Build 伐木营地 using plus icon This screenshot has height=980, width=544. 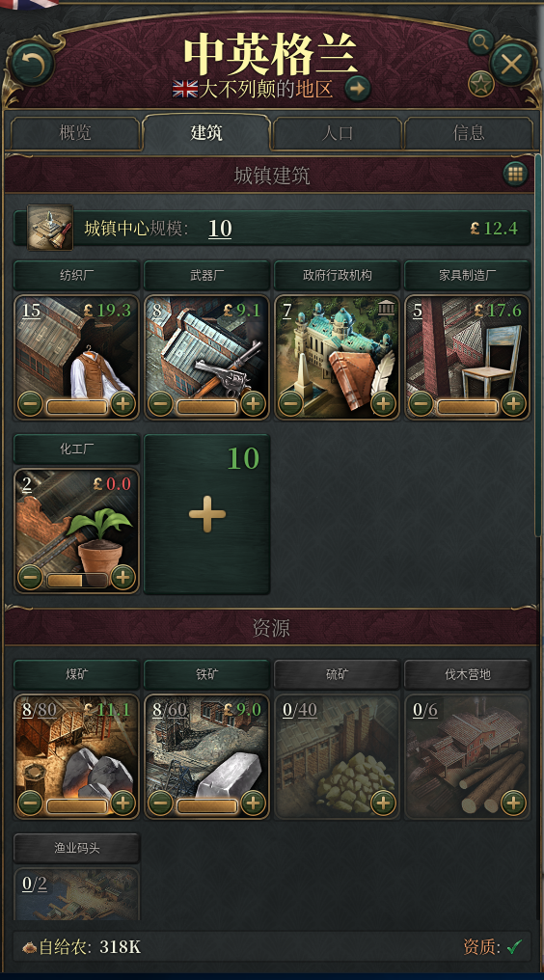513,803
